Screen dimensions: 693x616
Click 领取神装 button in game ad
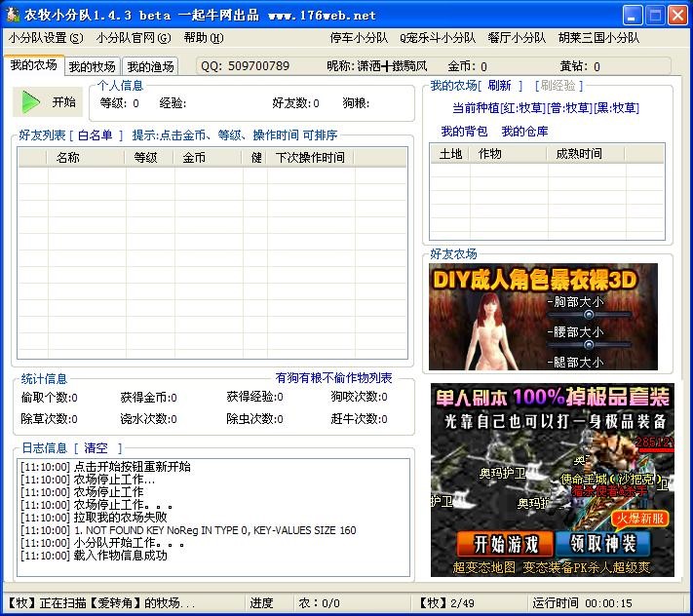coord(603,543)
